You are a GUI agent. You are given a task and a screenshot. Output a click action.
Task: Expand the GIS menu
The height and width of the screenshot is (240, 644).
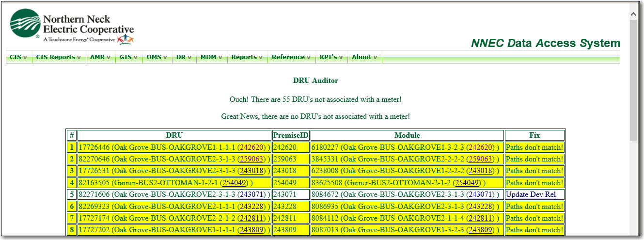(x=128, y=57)
